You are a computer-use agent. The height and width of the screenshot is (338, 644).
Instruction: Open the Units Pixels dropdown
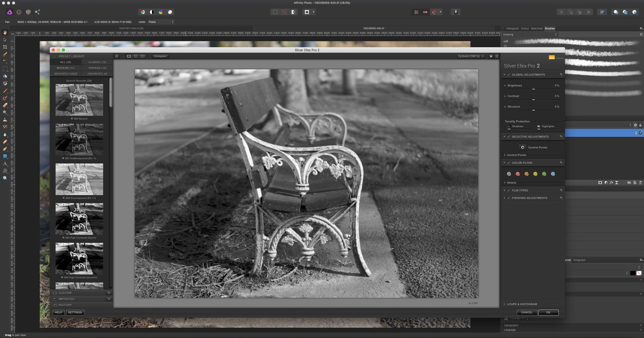pyautogui.click(x=161, y=22)
